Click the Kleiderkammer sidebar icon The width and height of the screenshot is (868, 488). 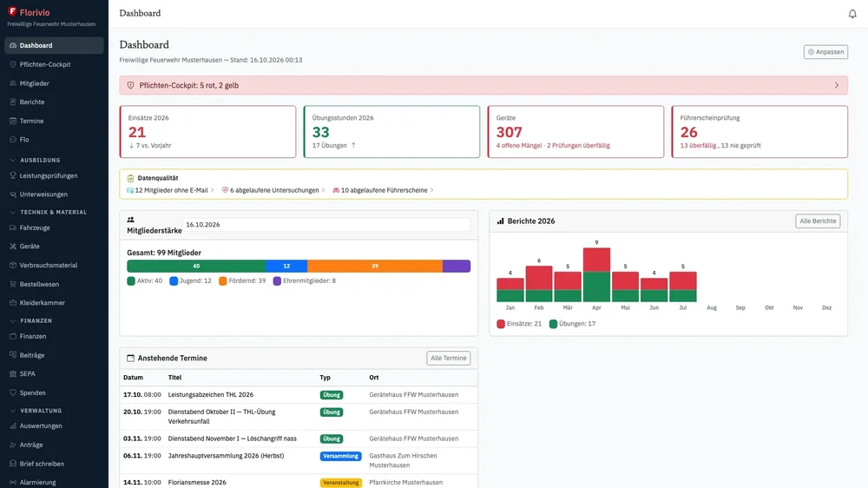[x=13, y=303]
